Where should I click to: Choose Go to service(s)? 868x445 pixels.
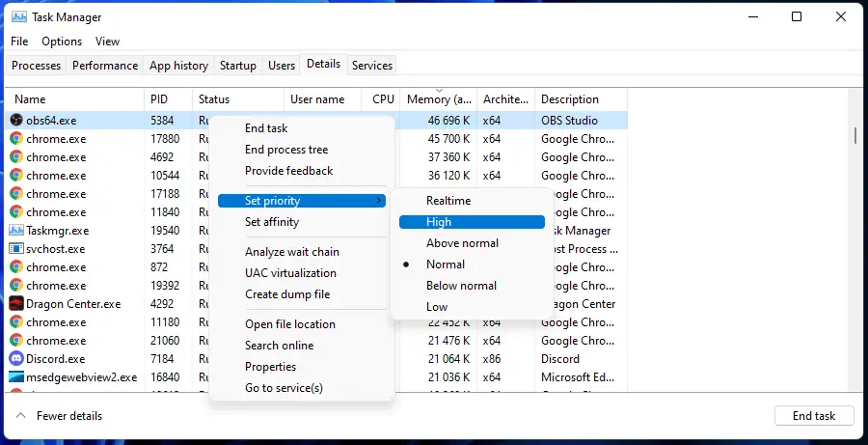pos(302,388)
